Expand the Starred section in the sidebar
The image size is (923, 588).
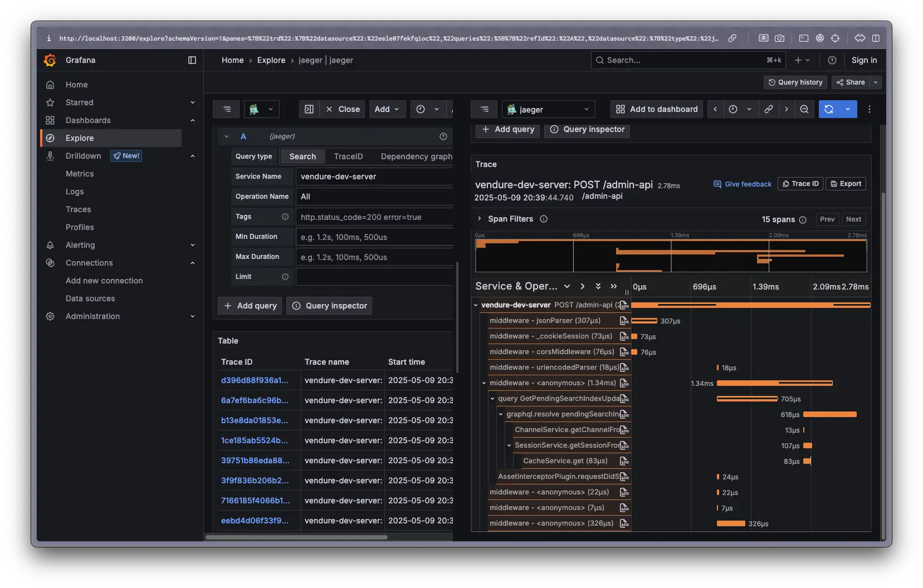click(193, 102)
